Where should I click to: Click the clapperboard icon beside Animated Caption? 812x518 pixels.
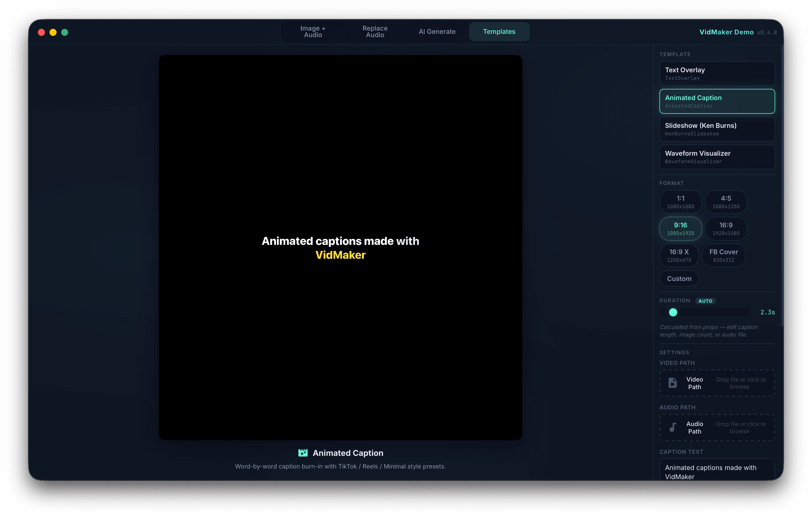tap(302, 453)
